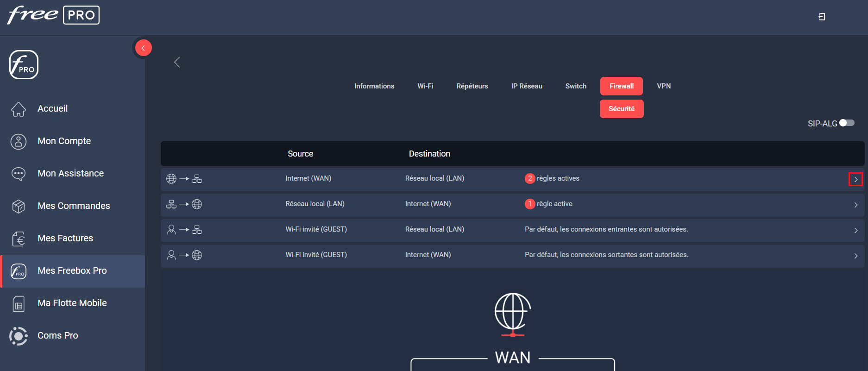Click the SIP-ALG label
This screenshot has width=868, height=371.
[822, 124]
